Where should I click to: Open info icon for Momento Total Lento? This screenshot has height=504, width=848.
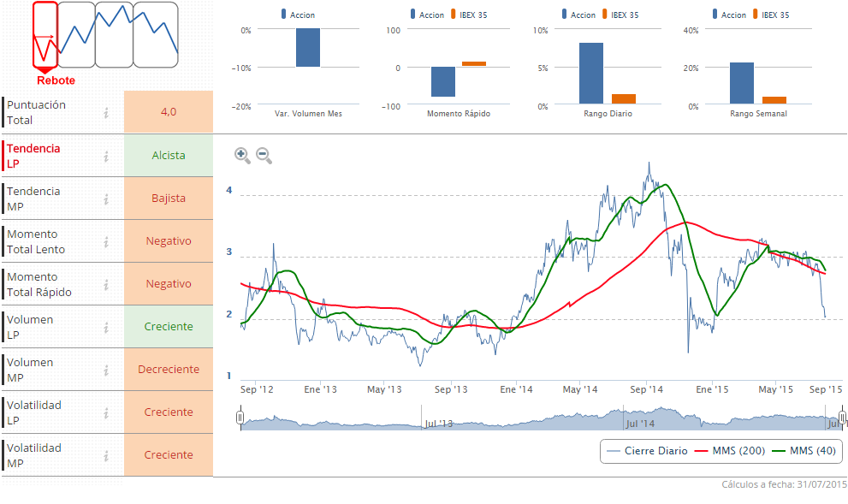[107, 241]
